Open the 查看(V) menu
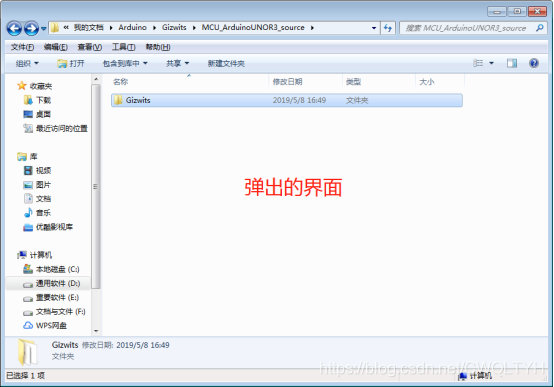 (90, 47)
